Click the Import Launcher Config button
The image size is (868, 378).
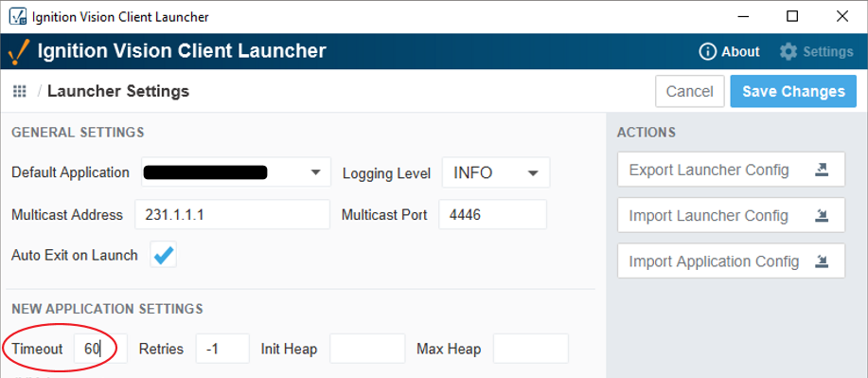pyautogui.click(x=732, y=215)
